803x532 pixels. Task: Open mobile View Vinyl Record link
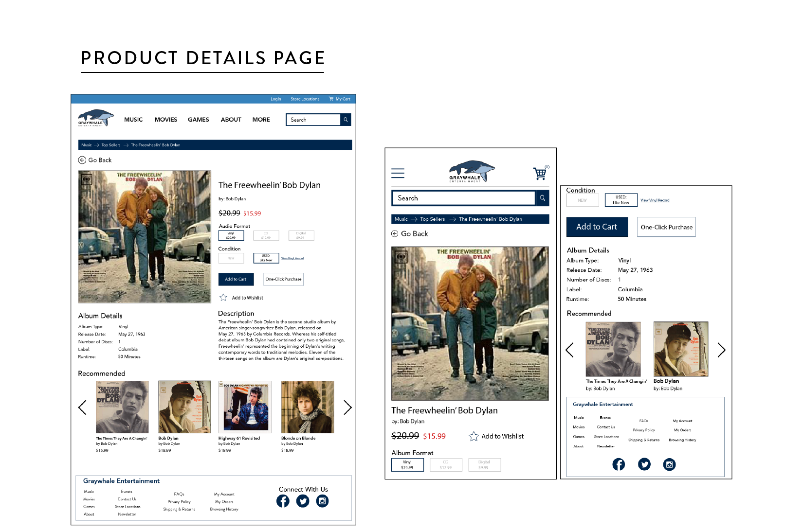pyautogui.click(x=655, y=200)
